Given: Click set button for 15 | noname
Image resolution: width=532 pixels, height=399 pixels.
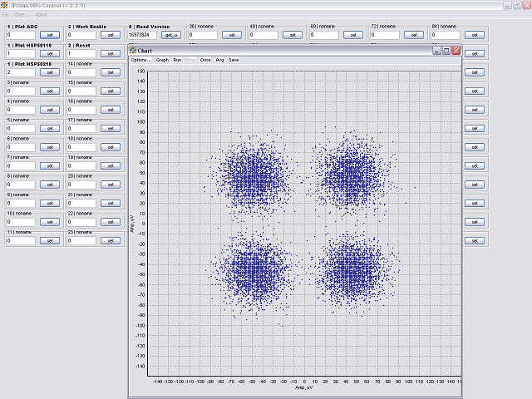Looking at the screenshot, I should tap(111, 91).
